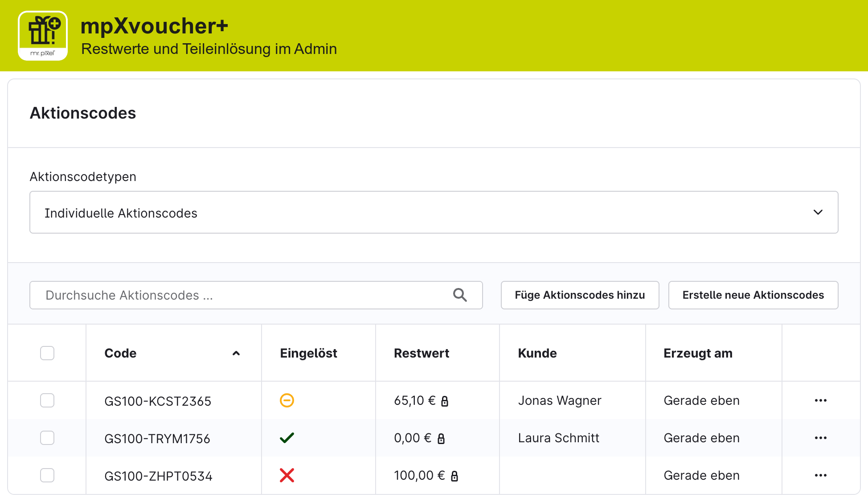Click orange partially redeemed icon for GS100-KCST2365
This screenshot has height=502, width=868.
[x=287, y=400]
